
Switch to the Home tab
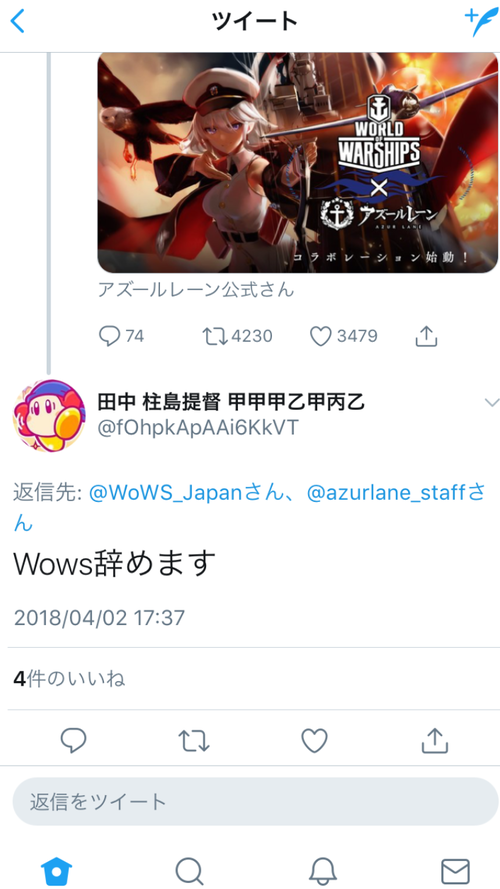(x=57, y=871)
